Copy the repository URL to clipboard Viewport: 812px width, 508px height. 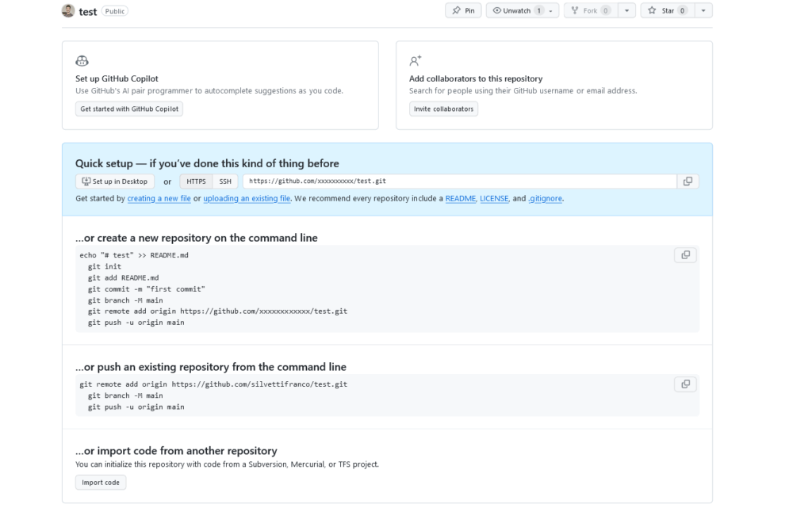coord(688,181)
